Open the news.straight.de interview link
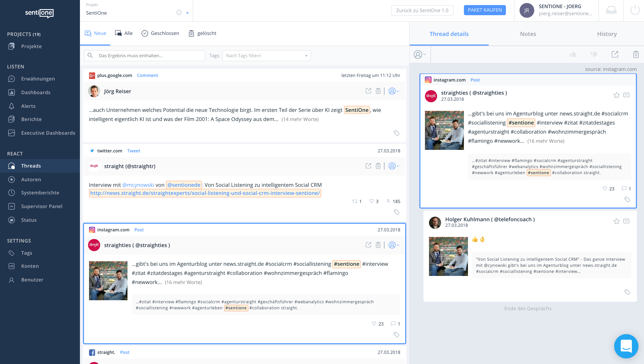Screen dimensions: 644x364 (205, 193)
